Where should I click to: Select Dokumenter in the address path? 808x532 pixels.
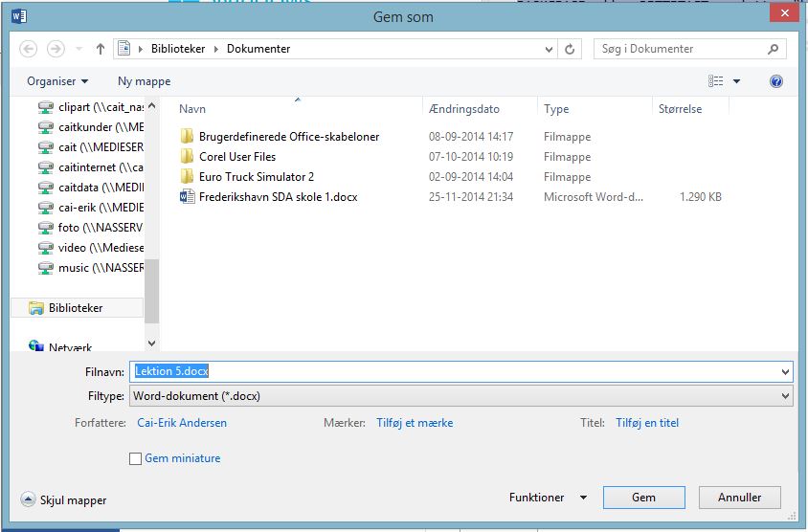(x=258, y=49)
